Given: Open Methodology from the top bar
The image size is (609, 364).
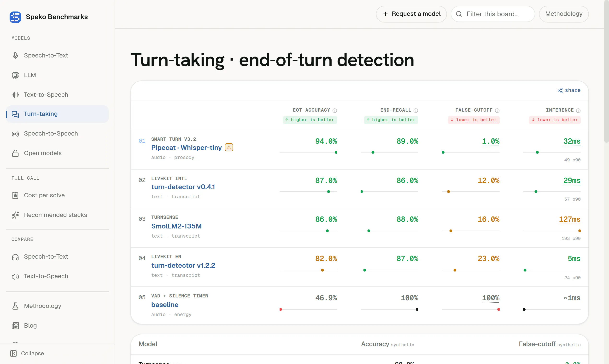Looking at the screenshot, I should pyautogui.click(x=564, y=14).
